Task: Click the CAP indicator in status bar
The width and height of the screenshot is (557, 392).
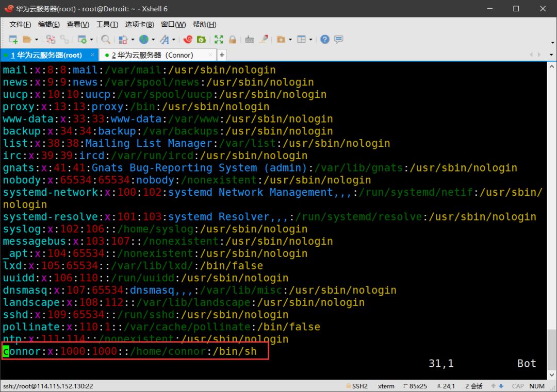Action: pos(518,386)
